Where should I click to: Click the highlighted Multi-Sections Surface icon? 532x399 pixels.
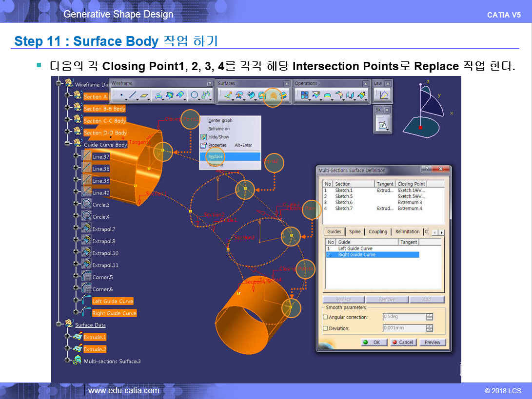[x=273, y=96]
